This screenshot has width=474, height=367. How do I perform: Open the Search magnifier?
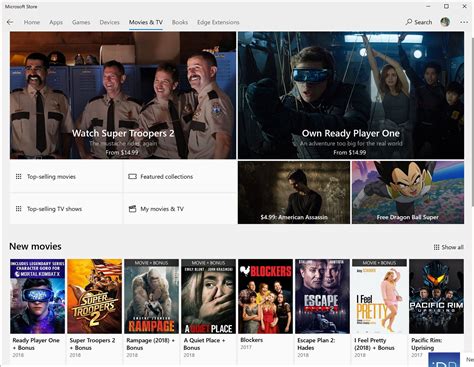tap(409, 22)
